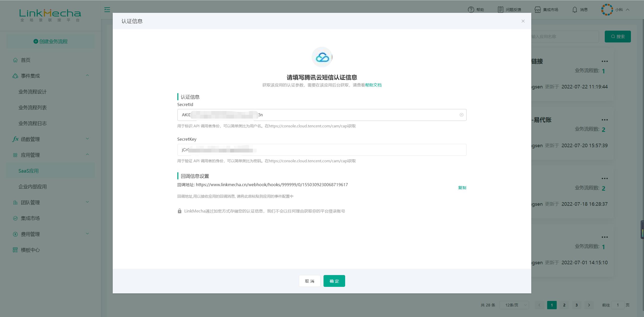Select page 1 in pagination
This screenshot has height=317, width=644.
(x=552, y=305)
